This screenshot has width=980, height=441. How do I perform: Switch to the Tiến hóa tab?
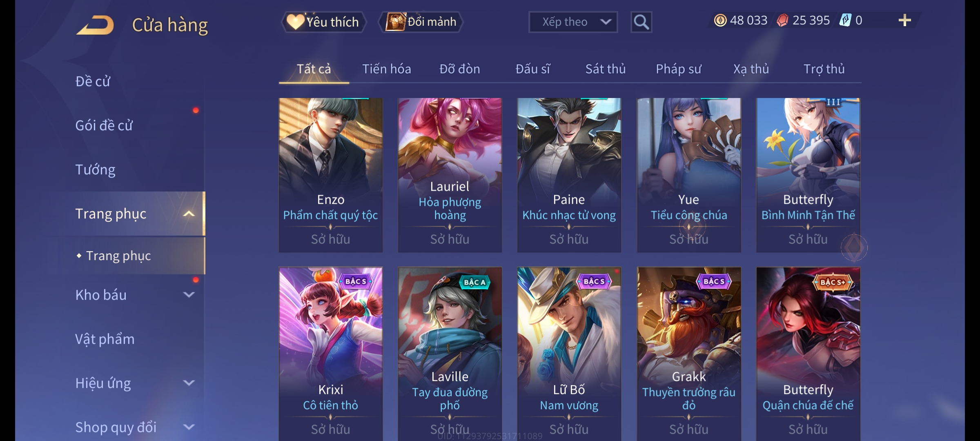click(x=386, y=69)
